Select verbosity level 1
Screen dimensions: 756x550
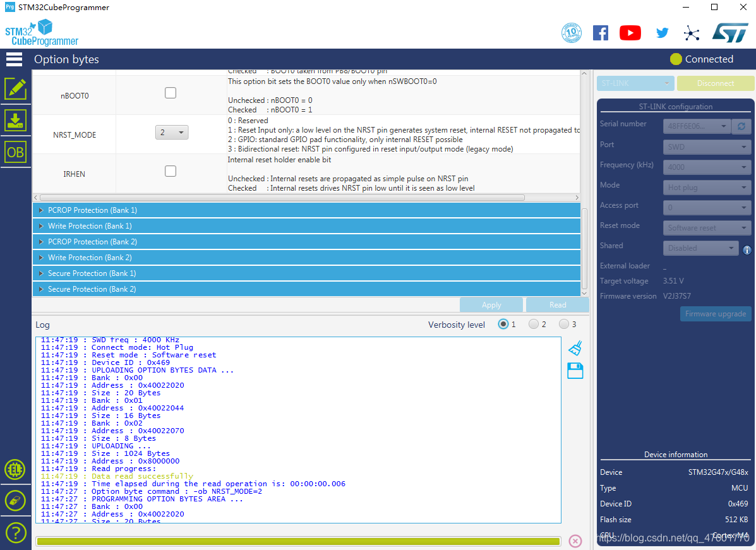tap(503, 324)
